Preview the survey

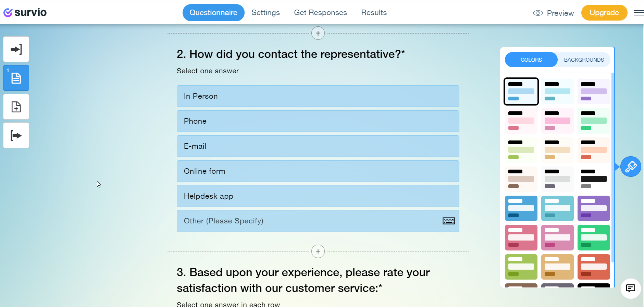[553, 13]
